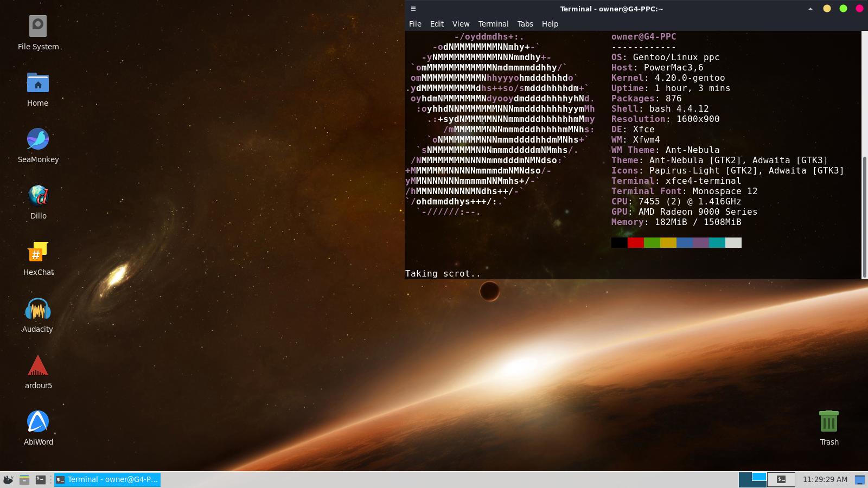This screenshot has width=868, height=488.
Task: Launch Audacity from the desktop
Action: 38,309
